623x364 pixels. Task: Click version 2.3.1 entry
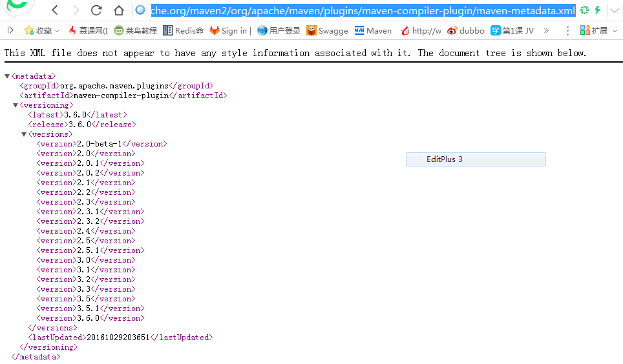(x=90, y=212)
